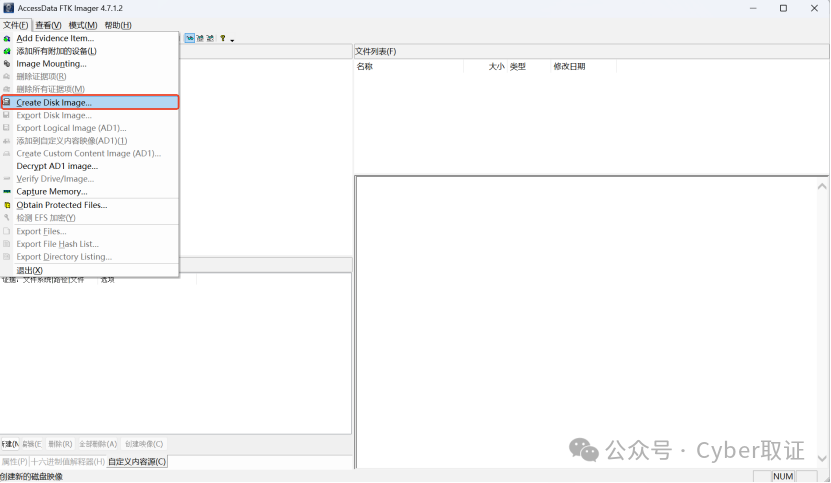Open the 帮助(H) menu
Screen dimensions: 831x483
tap(118, 25)
